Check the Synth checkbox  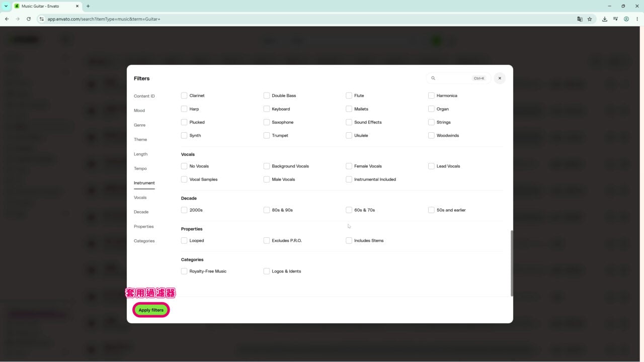pos(184,135)
